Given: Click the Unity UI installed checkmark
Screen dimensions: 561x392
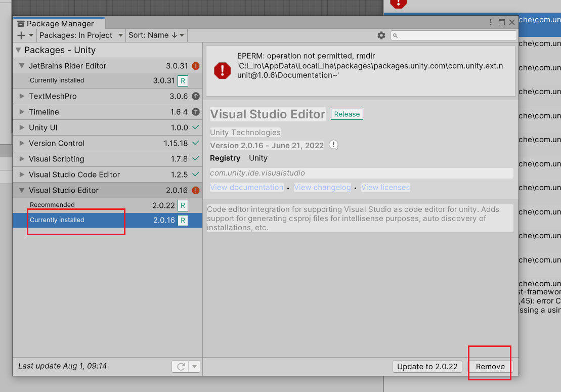Looking at the screenshot, I should [196, 127].
